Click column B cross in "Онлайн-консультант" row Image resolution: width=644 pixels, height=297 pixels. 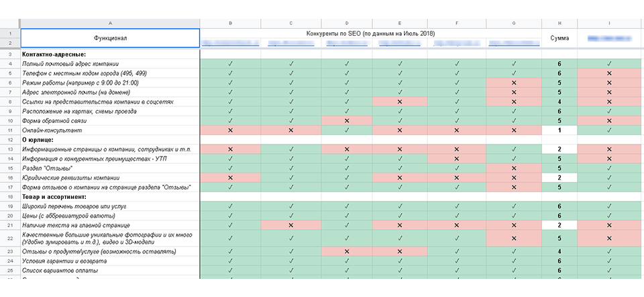point(231,130)
